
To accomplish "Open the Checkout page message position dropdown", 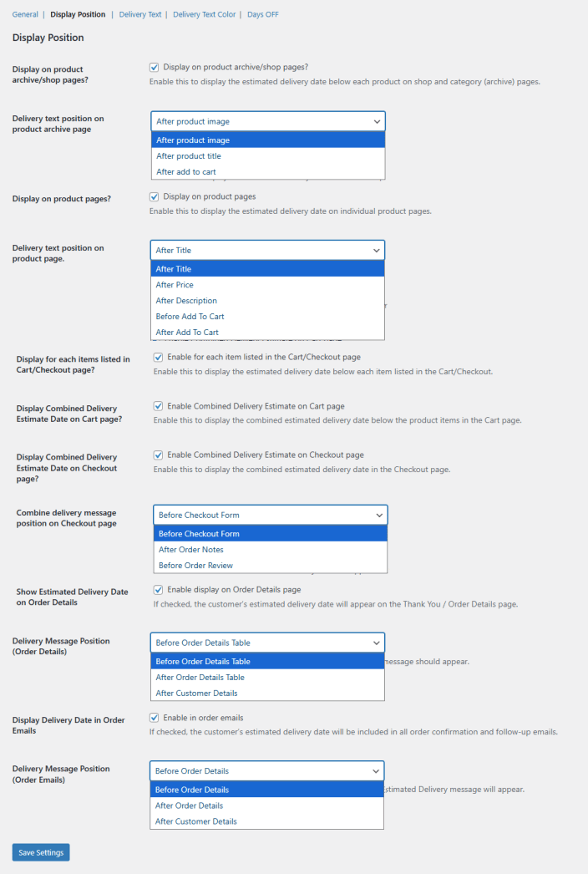I will (x=271, y=515).
